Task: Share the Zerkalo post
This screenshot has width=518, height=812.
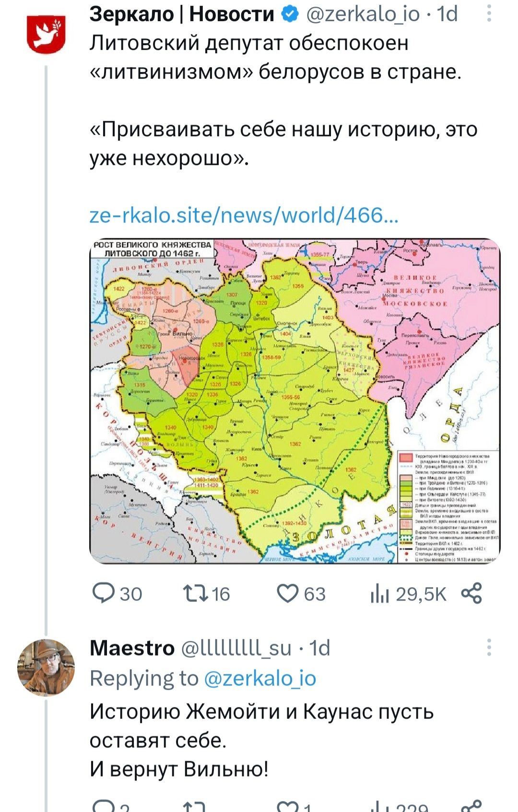Action: coord(471,594)
